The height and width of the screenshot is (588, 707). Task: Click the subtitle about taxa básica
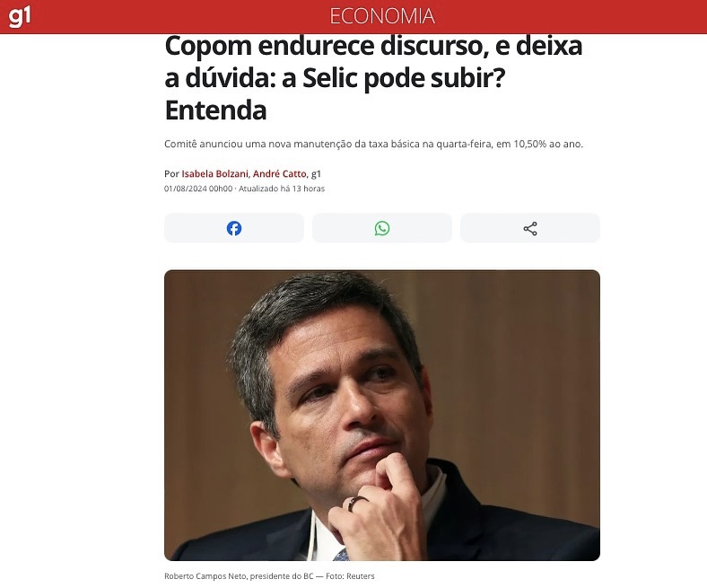(x=373, y=144)
